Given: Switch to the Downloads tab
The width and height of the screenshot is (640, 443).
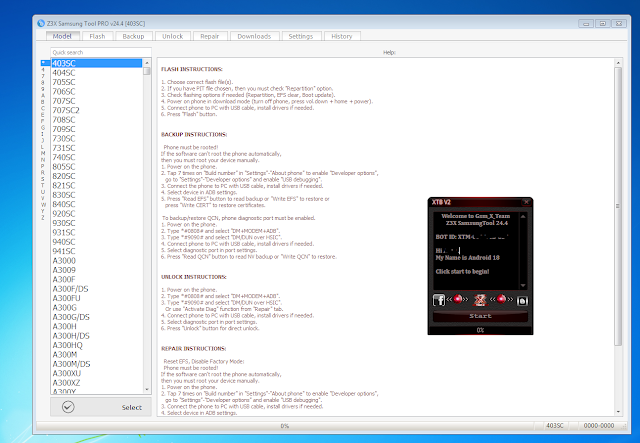Looking at the screenshot, I should 254,36.
